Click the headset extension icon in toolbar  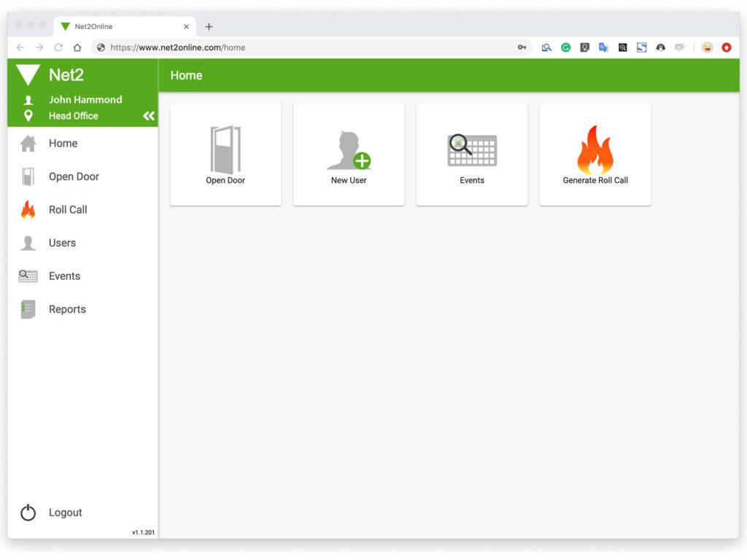[660, 47]
